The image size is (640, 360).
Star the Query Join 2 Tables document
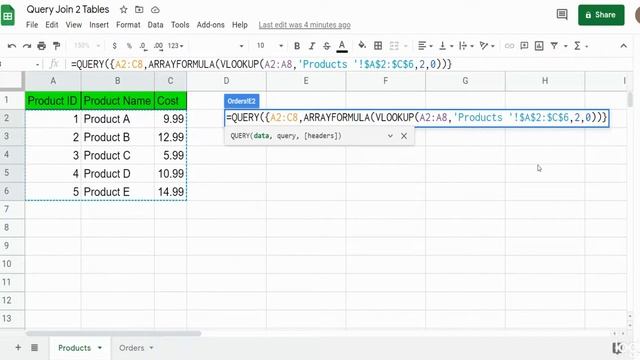click(123, 9)
